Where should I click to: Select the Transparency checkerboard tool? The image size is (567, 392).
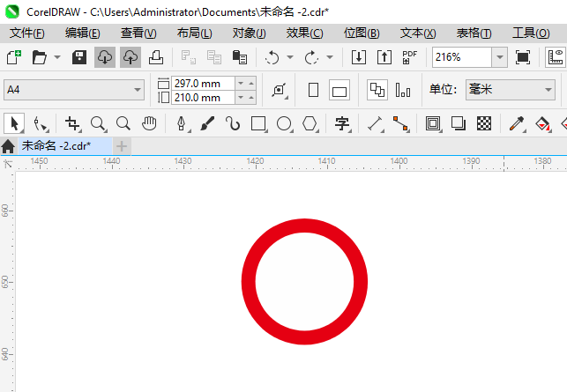484,123
